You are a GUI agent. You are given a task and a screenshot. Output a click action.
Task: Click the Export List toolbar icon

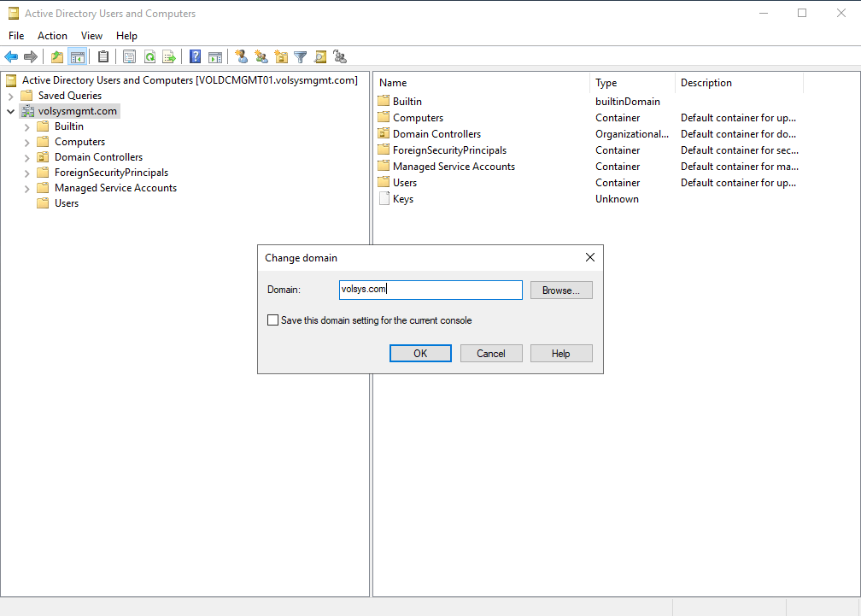tap(169, 57)
